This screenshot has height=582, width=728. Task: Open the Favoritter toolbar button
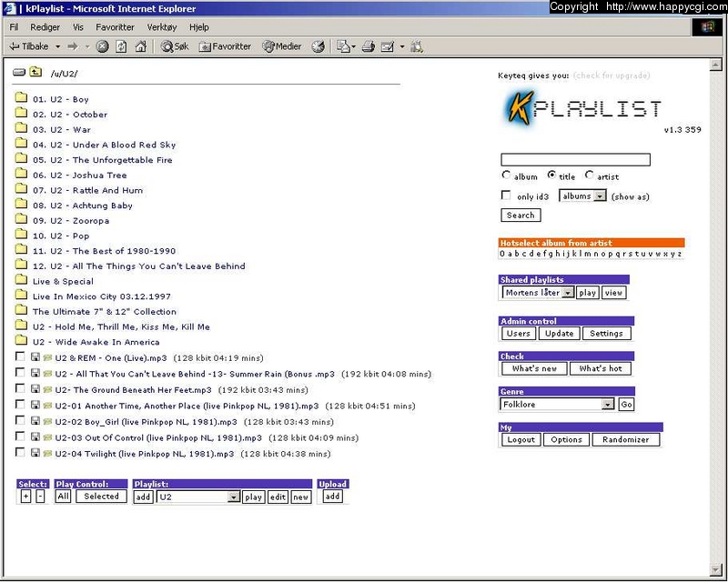(x=225, y=46)
